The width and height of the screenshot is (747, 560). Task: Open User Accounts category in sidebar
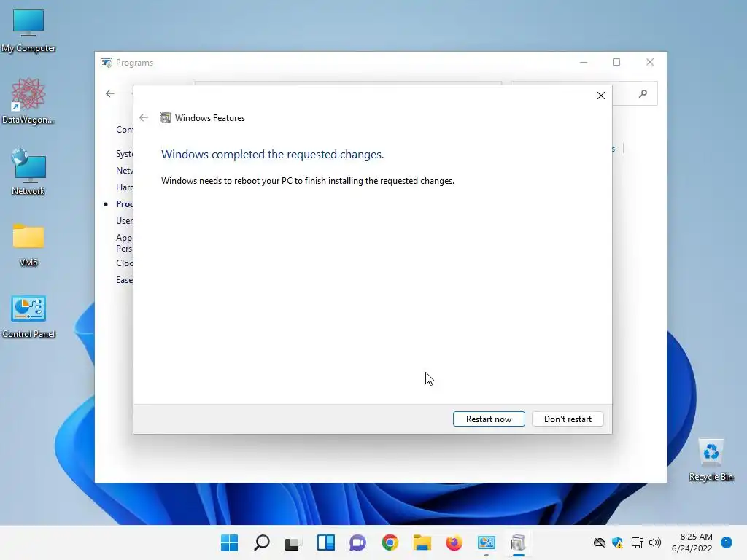pos(124,221)
